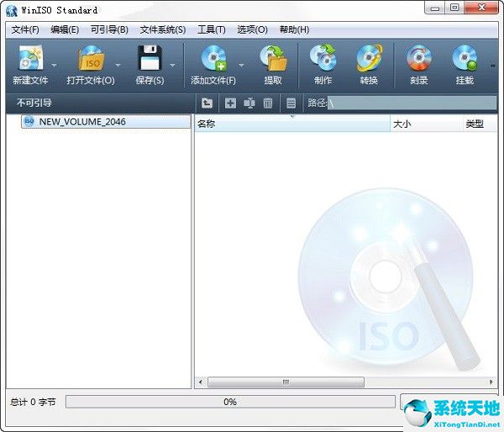Click the 制作 (Make) toolbar icon
This screenshot has height=432, width=504.
click(323, 59)
